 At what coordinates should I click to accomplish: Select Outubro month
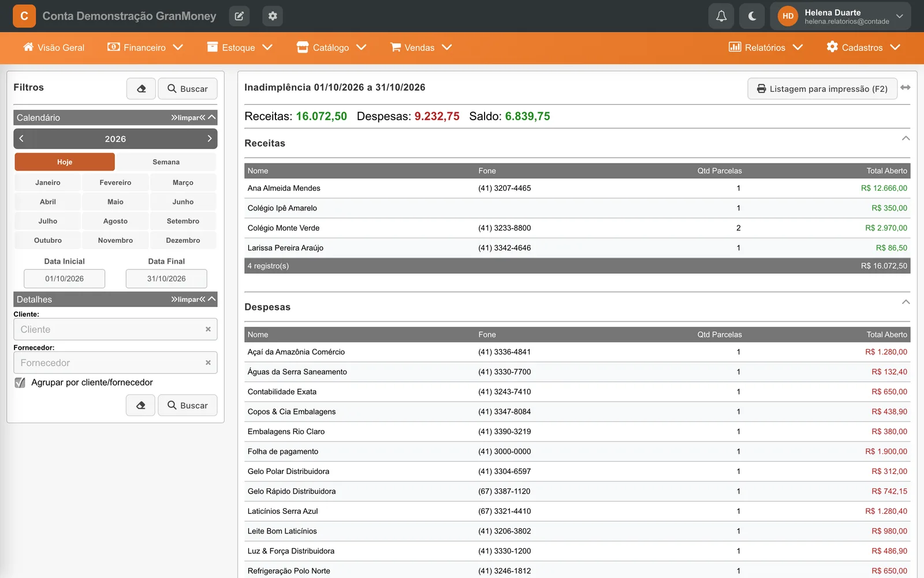click(x=48, y=240)
